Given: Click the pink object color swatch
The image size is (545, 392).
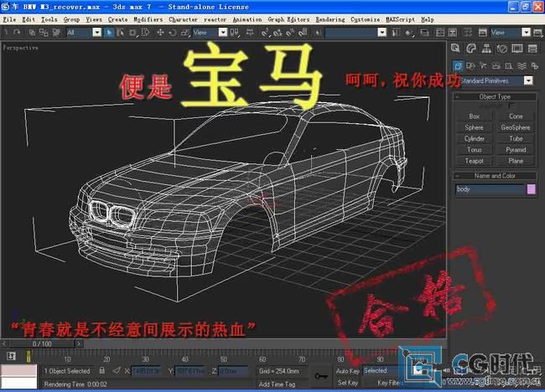Looking at the screenshot, I should pos(531,189).
